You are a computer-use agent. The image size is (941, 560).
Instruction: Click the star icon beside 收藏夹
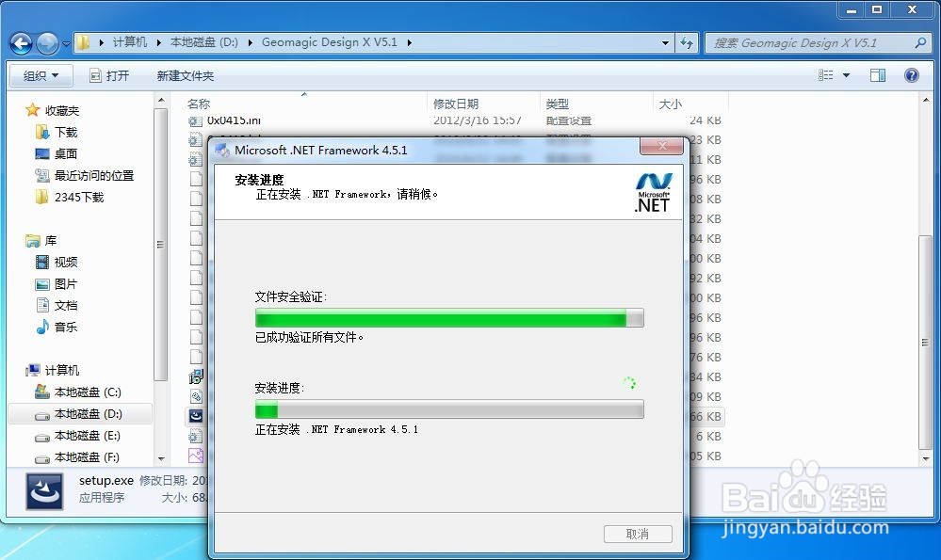32,110
